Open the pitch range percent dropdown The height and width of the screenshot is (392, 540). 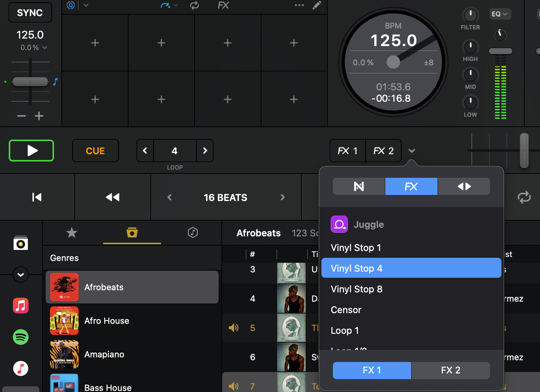coord(34,47)
